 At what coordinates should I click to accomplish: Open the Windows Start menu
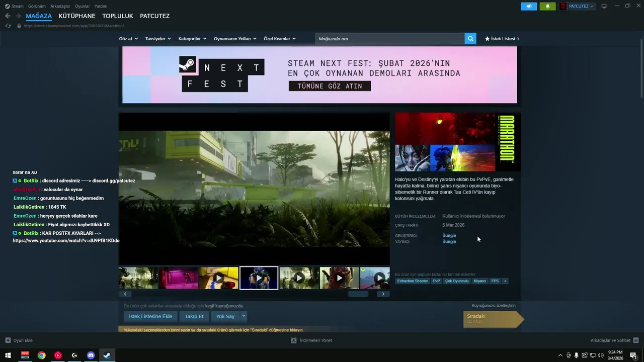point(8,355)
